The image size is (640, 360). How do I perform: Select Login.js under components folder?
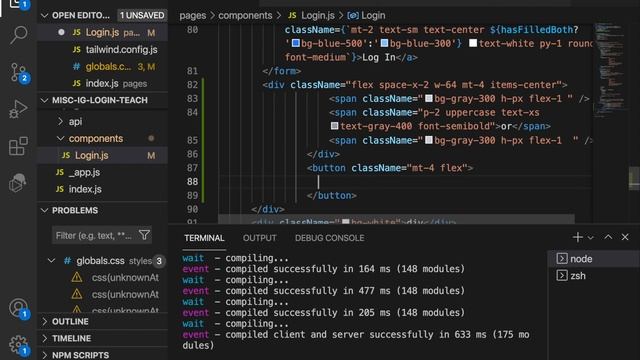(102, 156)
